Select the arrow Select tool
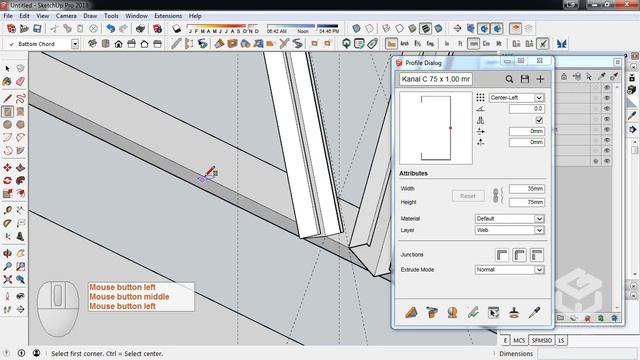 (7, 69)
